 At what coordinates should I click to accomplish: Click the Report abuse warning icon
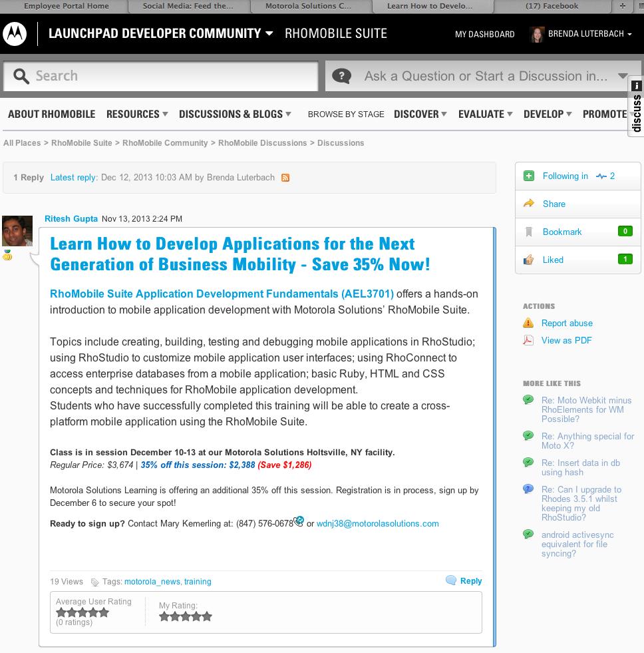click(528, 323)
